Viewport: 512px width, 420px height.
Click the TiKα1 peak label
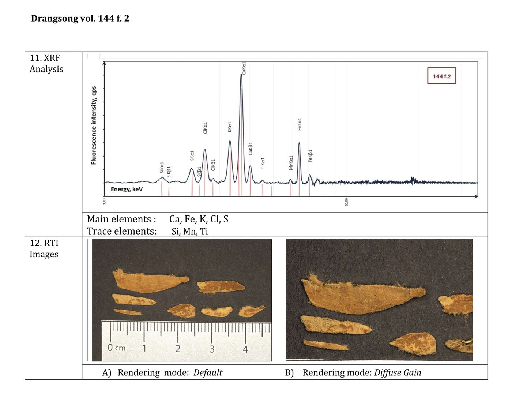pos(263,163)
